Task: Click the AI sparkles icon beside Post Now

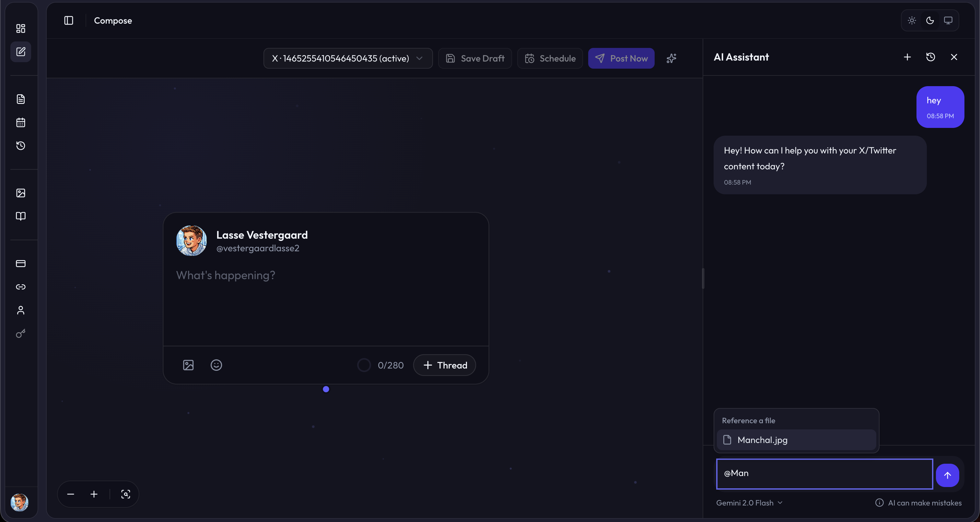Action: point(671,58)
